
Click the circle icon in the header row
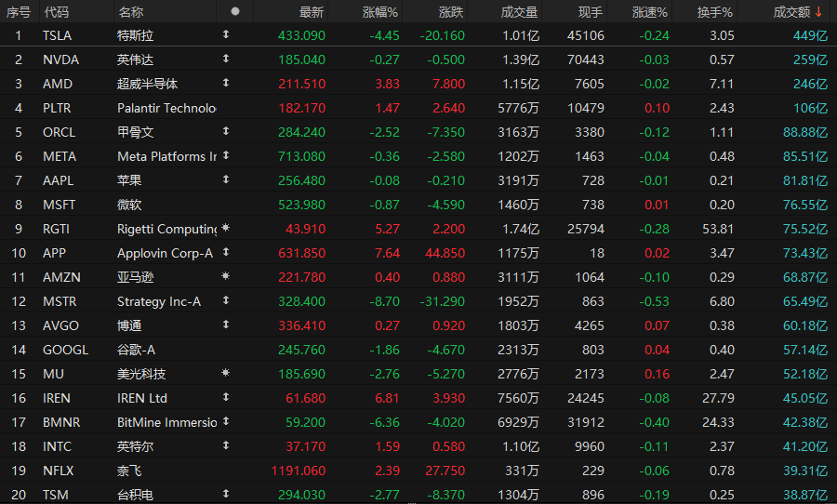click(235, 11)
